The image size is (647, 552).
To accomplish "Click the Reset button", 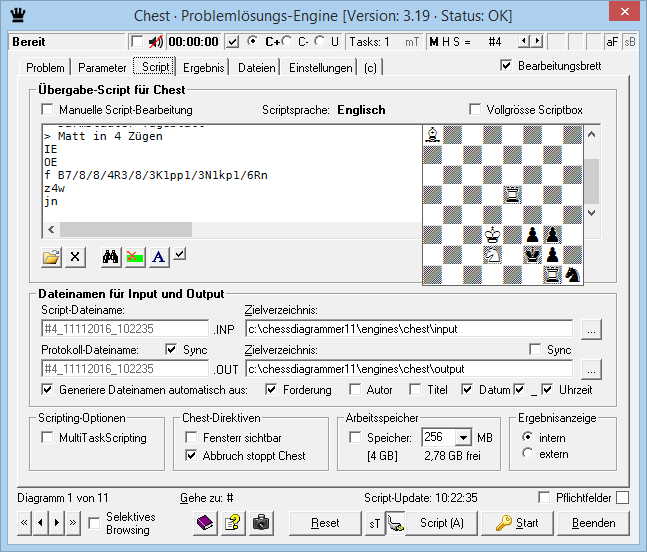I will [x=325, y=523].
